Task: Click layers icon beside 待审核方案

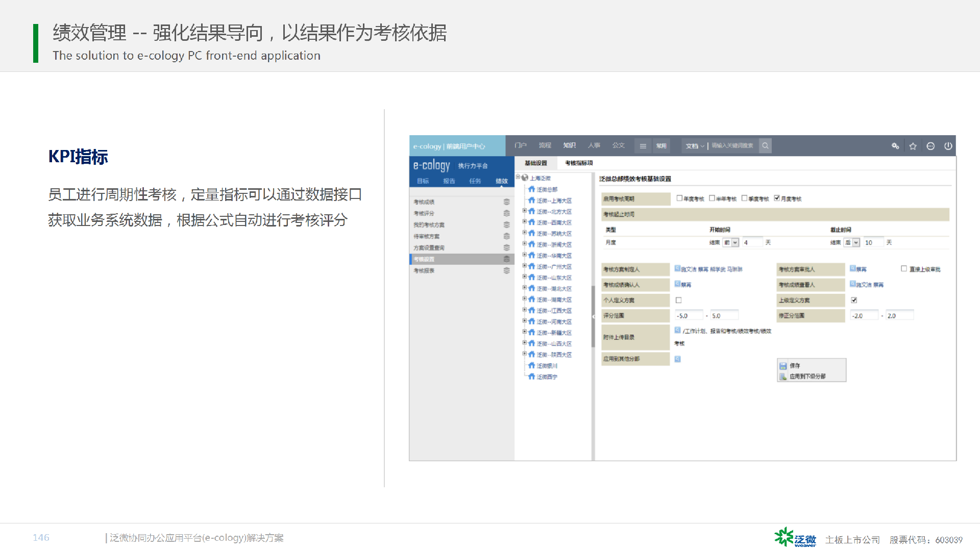Action: [x=507, y=236]
